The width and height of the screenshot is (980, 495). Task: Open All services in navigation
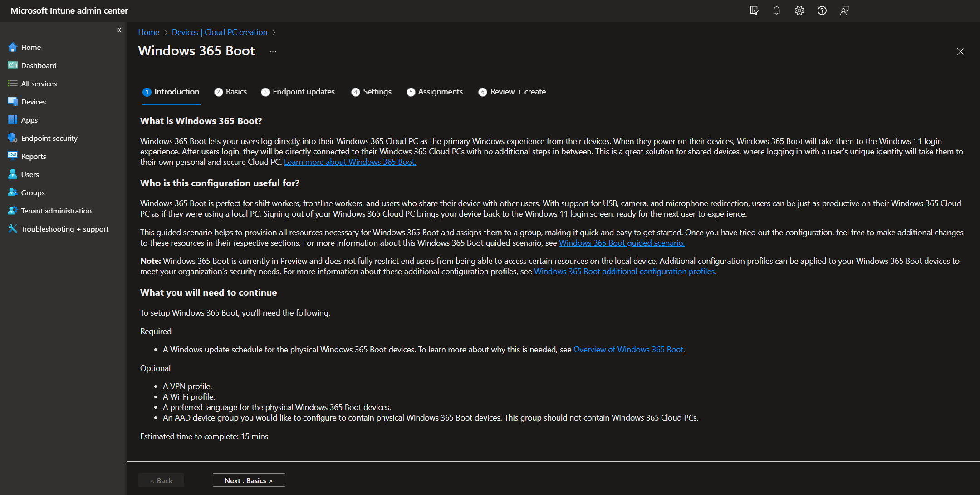[x=39, y=84]
